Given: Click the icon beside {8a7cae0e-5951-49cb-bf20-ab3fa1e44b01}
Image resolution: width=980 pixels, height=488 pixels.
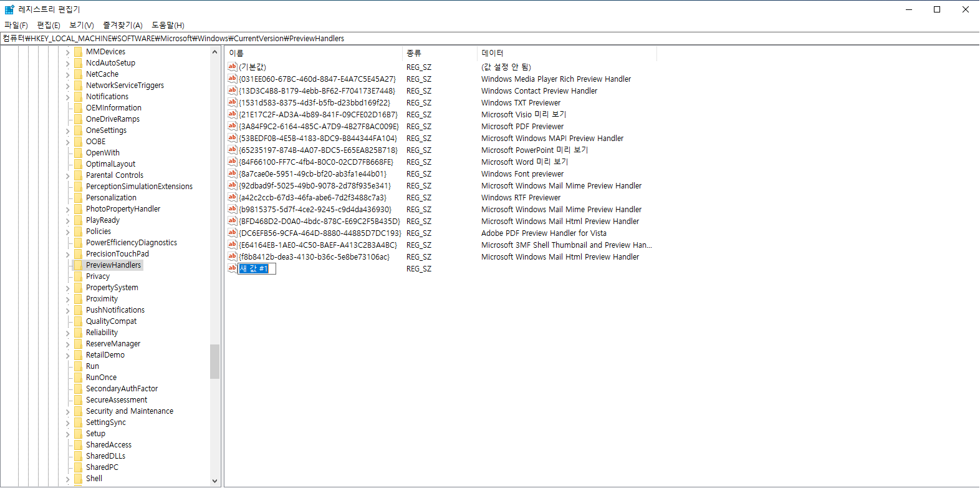Looking at the screenshot, I should coord(233,173).
